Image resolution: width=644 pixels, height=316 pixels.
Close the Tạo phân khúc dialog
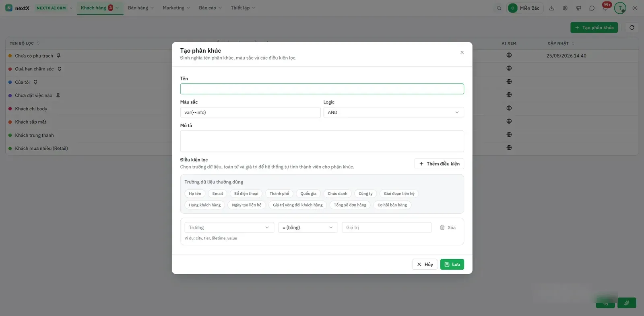(x=462, y=52)
